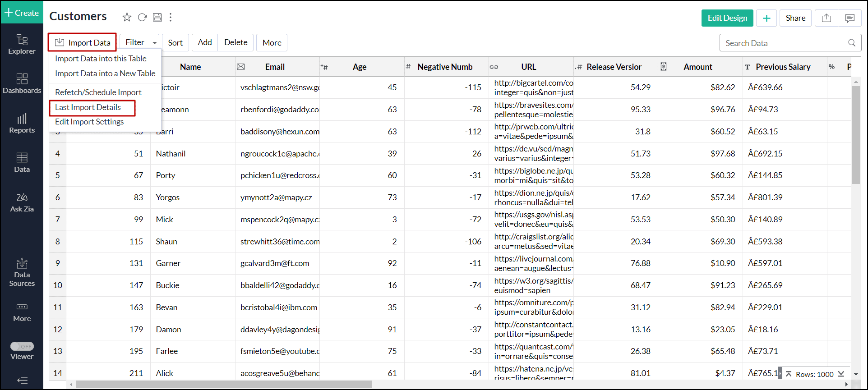Open the comments icon at top right
This screenshot has height=390, width=868.
click(850, 18)
